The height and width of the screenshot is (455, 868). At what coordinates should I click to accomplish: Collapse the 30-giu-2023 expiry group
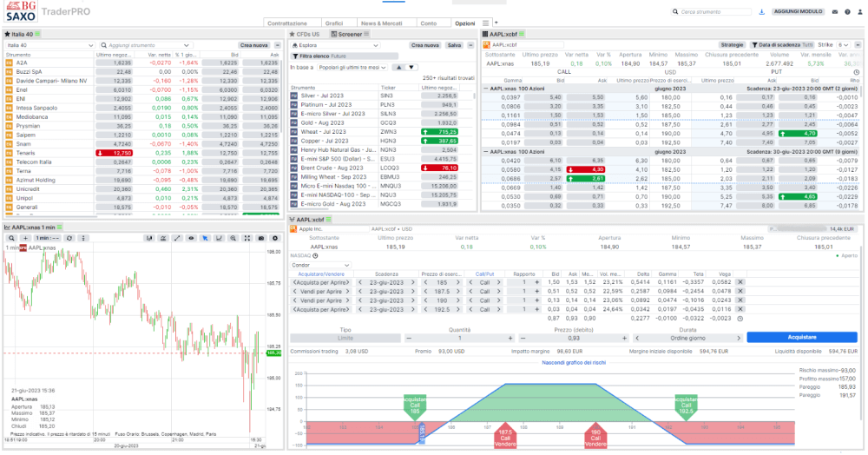pyautogui.click(x=486, y=152)
